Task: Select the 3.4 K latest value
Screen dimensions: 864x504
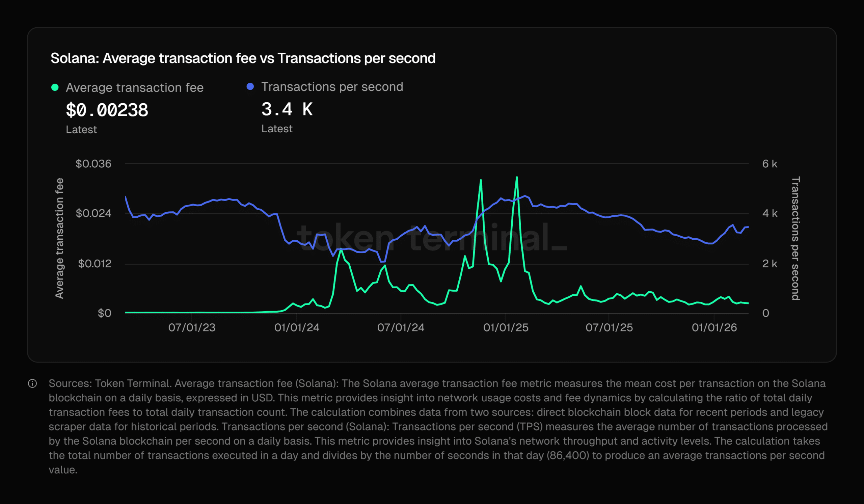Action: pos(287,109)
